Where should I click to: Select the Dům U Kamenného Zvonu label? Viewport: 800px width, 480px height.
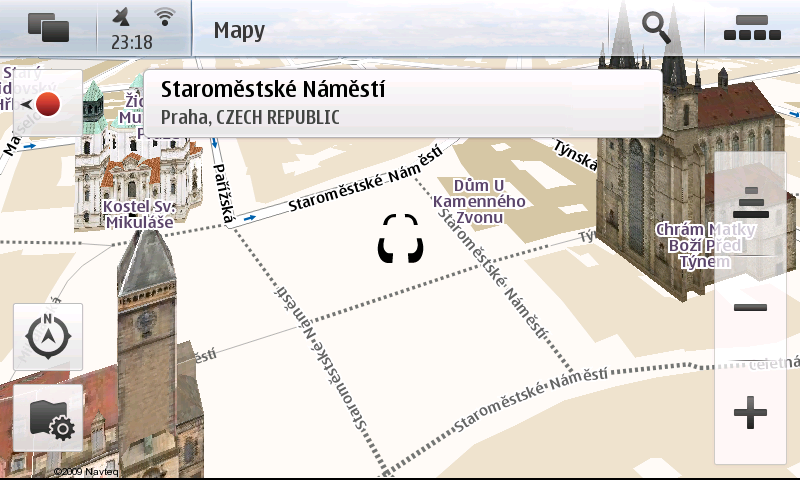point(478,203)
